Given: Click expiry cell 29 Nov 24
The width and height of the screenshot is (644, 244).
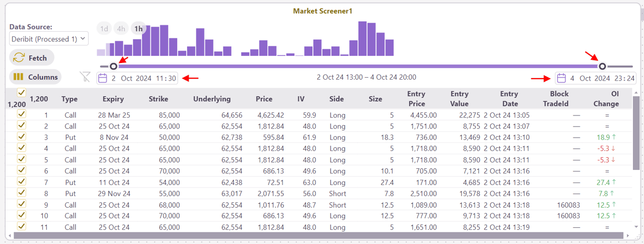Looking at the screenshot, I should [114, 193].
